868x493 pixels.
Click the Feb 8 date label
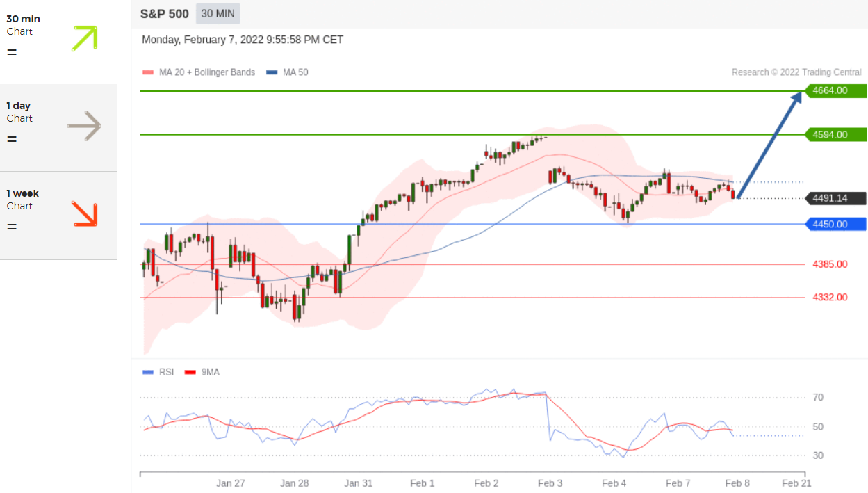[x=737, y=483]
